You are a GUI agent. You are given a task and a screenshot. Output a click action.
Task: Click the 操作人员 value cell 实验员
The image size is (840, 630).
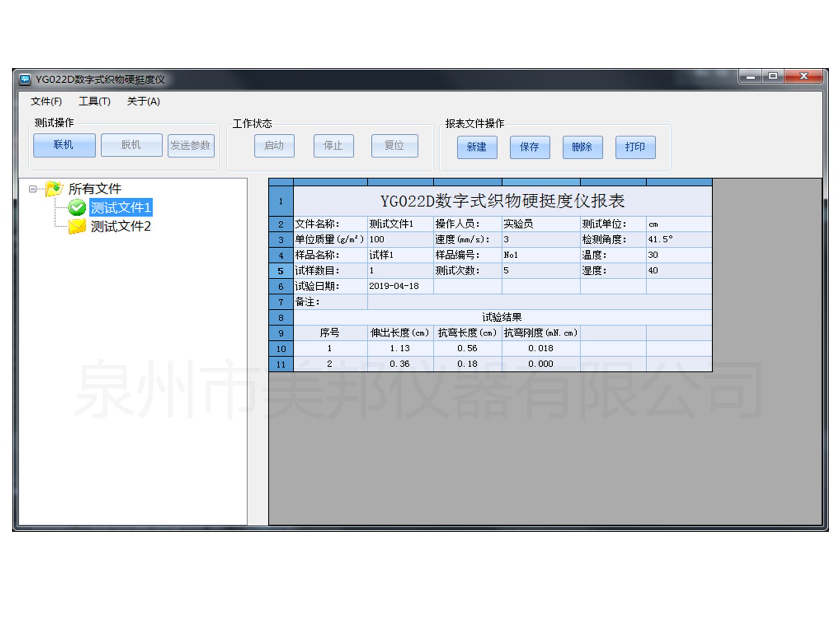(541, 224)
